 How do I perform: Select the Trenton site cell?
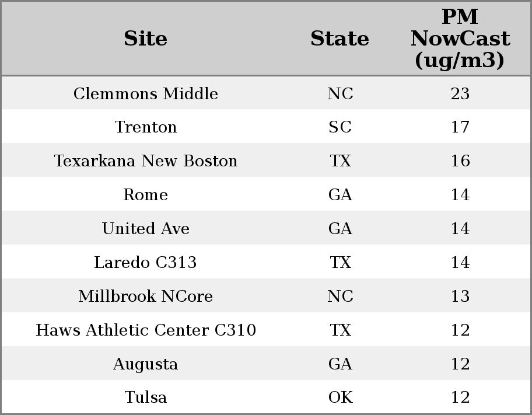pyautogui.click(x=146, y=127)
